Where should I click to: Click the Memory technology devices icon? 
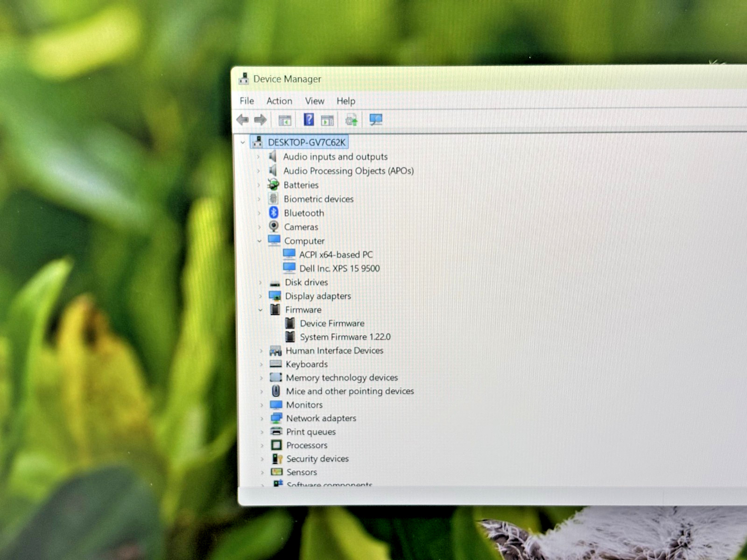pos(276,377)
